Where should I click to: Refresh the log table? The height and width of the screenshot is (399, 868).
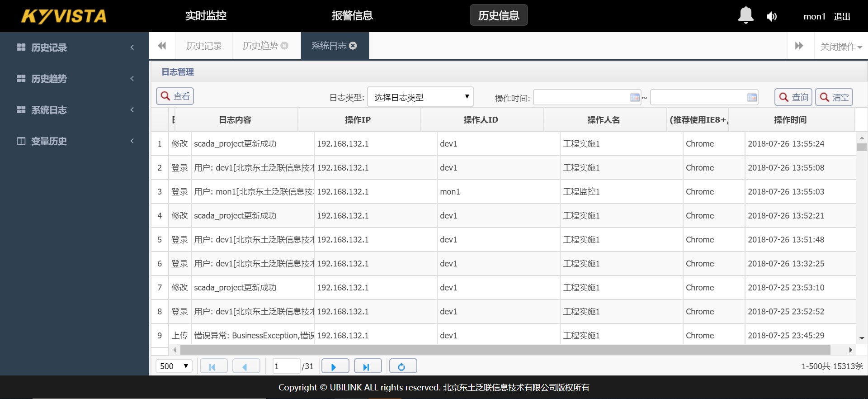pyautogui.click(x=403, y=366)
